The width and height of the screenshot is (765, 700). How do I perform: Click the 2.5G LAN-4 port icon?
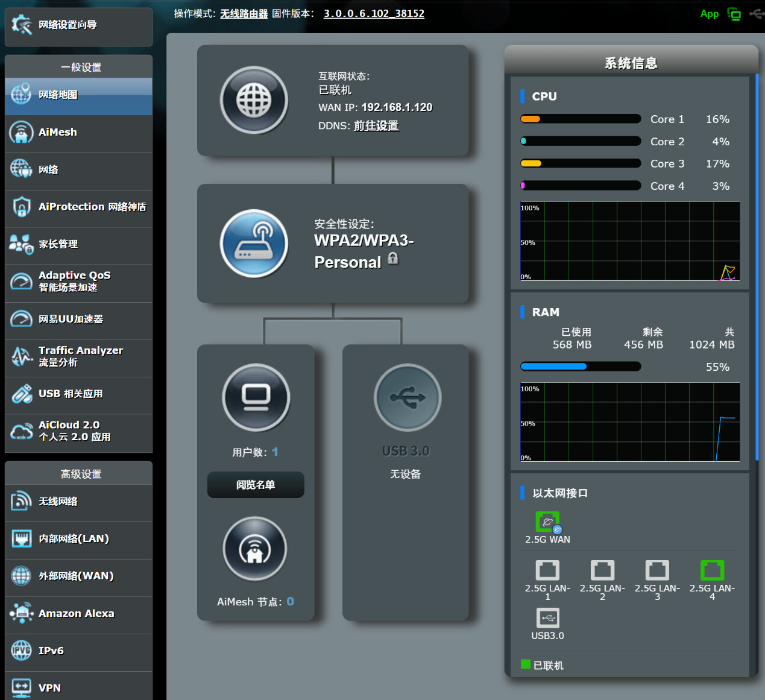pos(712,570)
